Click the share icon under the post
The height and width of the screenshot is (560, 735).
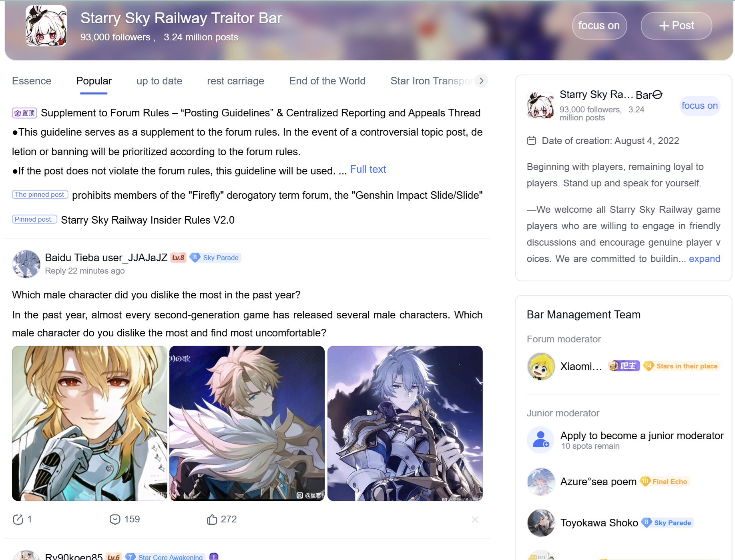18,519
